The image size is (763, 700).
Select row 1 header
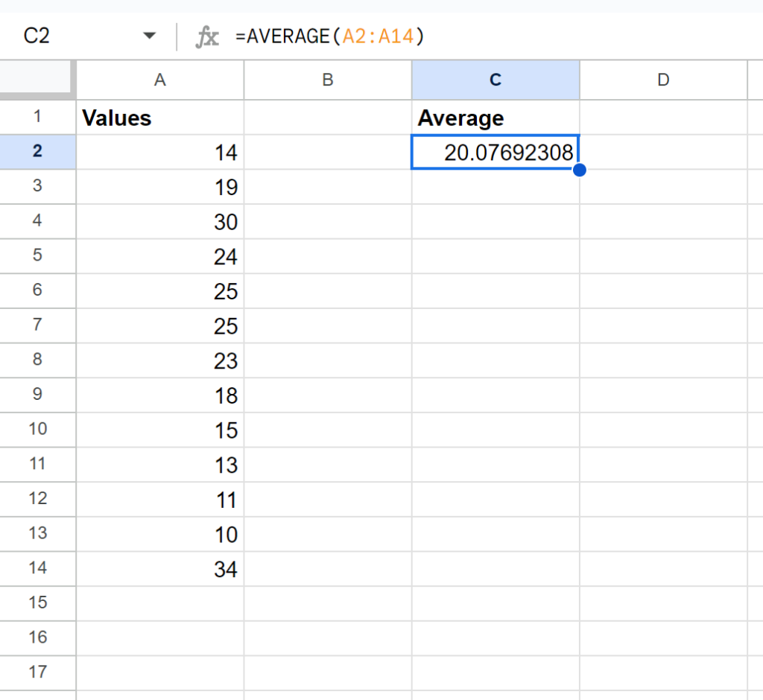37,117
